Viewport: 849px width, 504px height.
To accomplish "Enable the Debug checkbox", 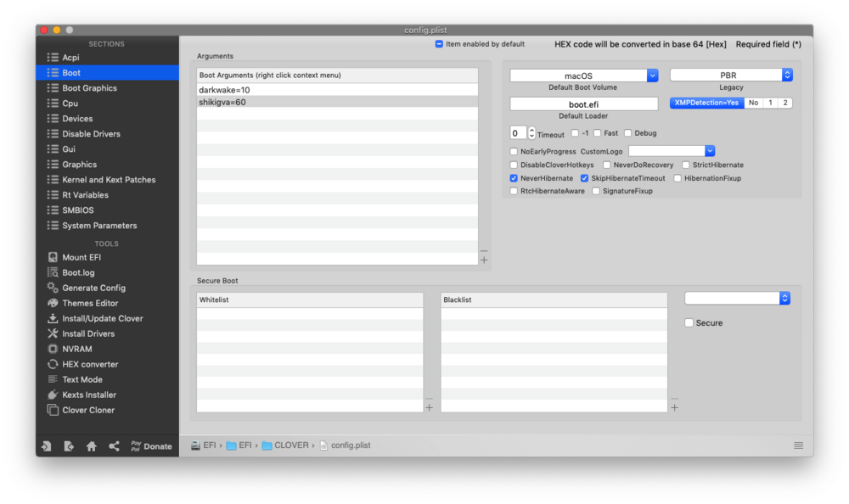I will (628, 133).
